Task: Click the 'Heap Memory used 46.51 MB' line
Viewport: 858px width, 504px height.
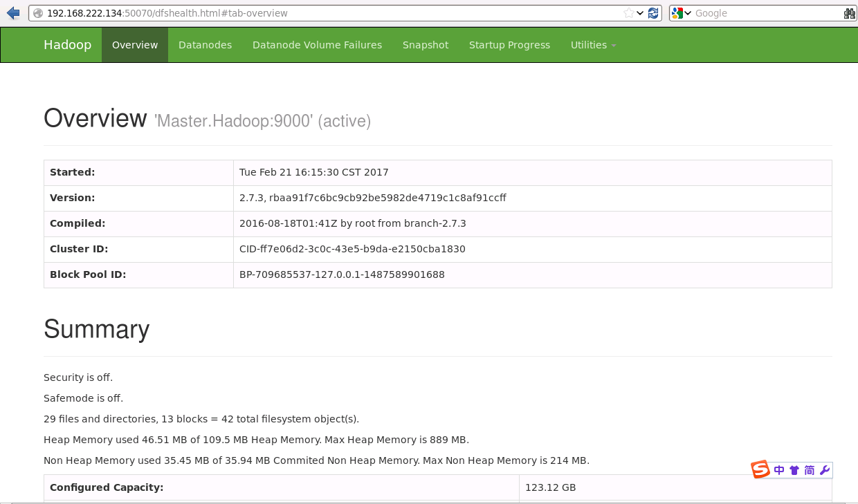Action: (x=256, y=440)
